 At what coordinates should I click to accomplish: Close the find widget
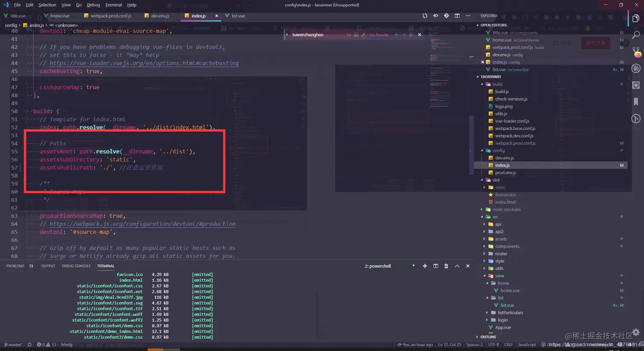pos(420,34)
